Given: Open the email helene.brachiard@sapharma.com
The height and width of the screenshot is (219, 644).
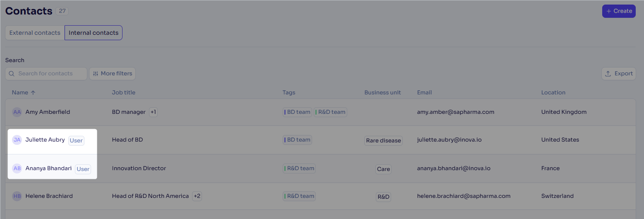Looking at the screenshot, I should point(464,196).
